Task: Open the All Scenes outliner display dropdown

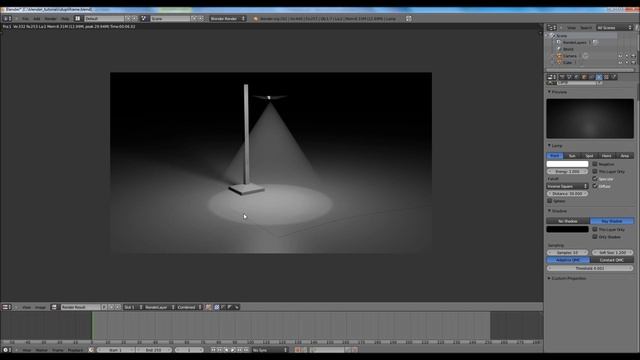Action: click(x=614, y=28)
